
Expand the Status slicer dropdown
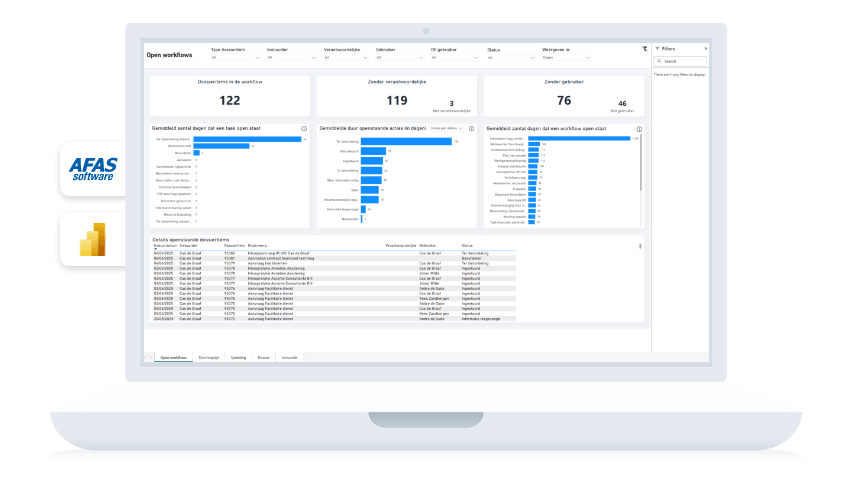[x=509, y=57]
